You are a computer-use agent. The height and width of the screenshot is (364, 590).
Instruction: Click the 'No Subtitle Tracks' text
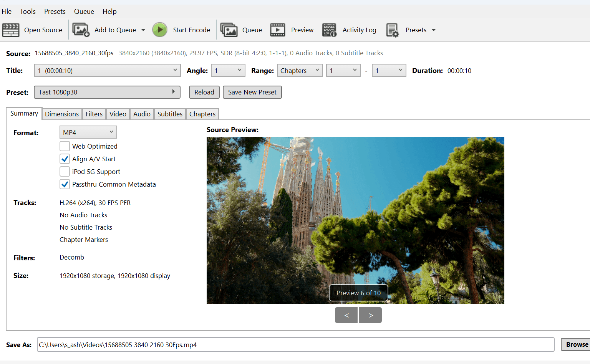[x=86, y=227]
